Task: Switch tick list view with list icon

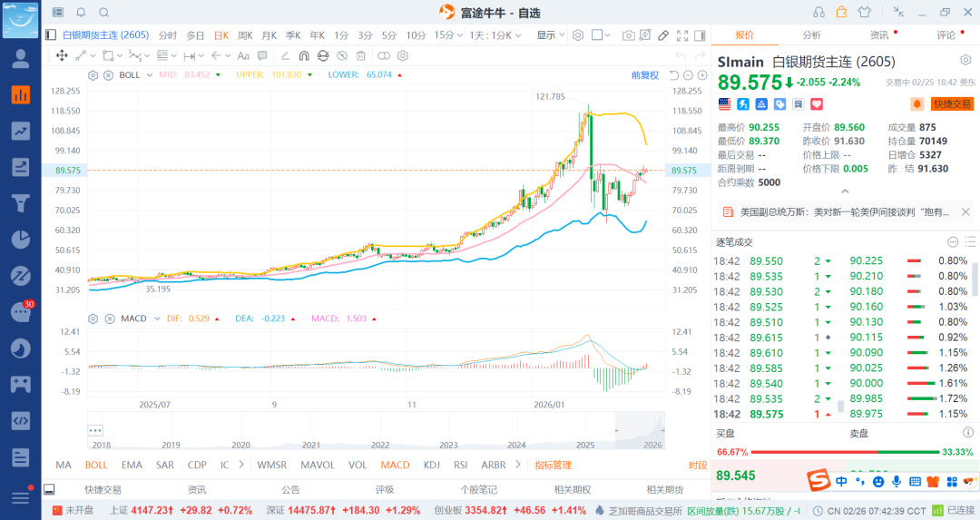Action: pyautogui.click(x=970, y=242)
